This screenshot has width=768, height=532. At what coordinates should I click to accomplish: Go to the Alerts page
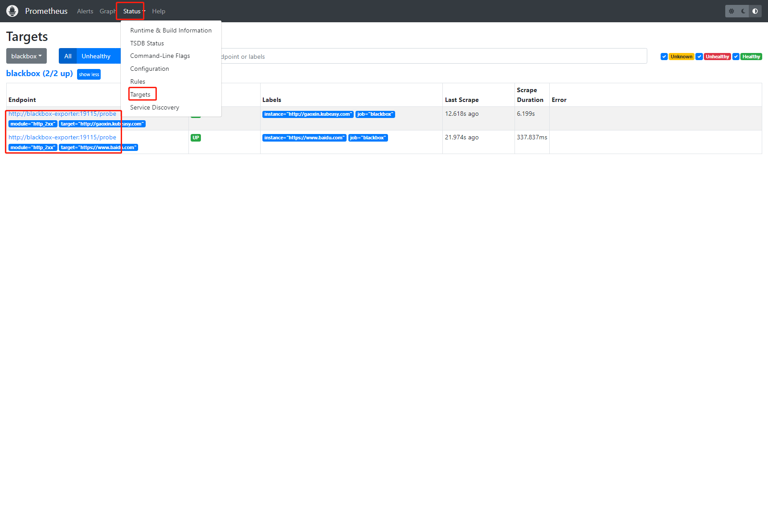click(x=85, y=11)
